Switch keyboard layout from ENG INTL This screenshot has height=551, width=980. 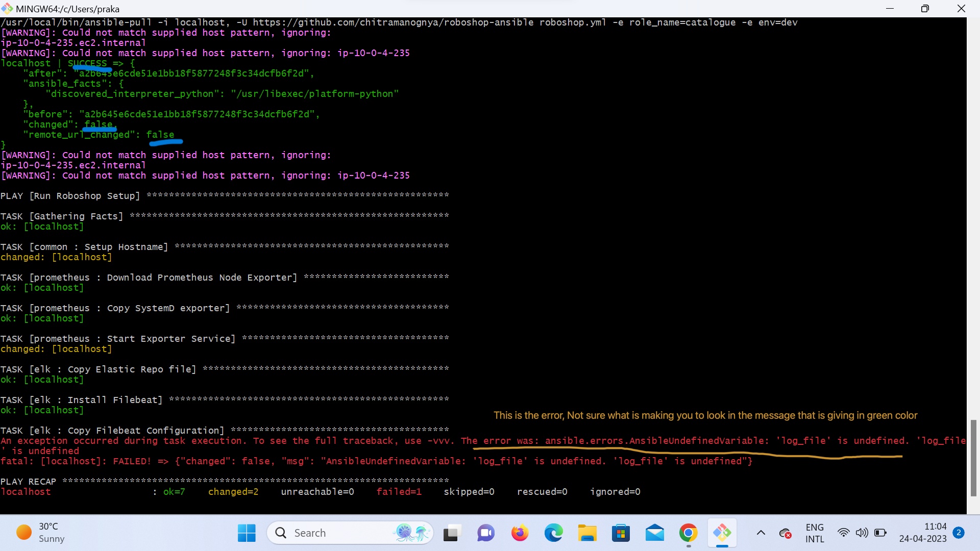tap(815, 533)
